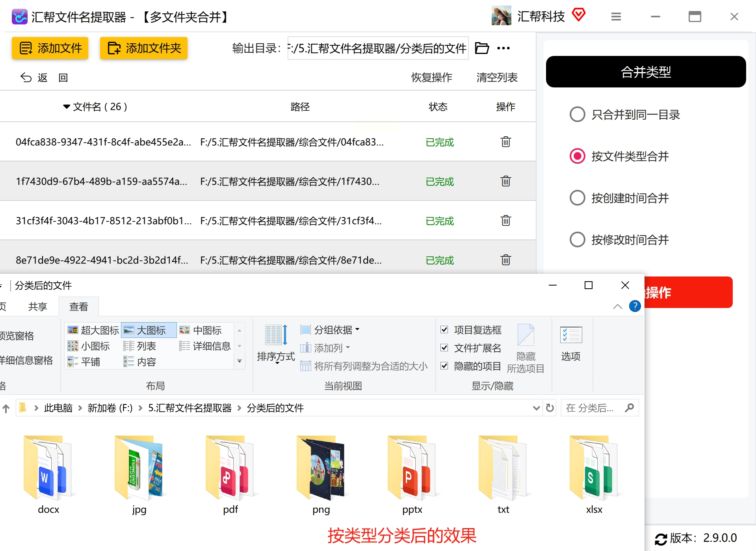Select the pdf folder

(230, 475)
